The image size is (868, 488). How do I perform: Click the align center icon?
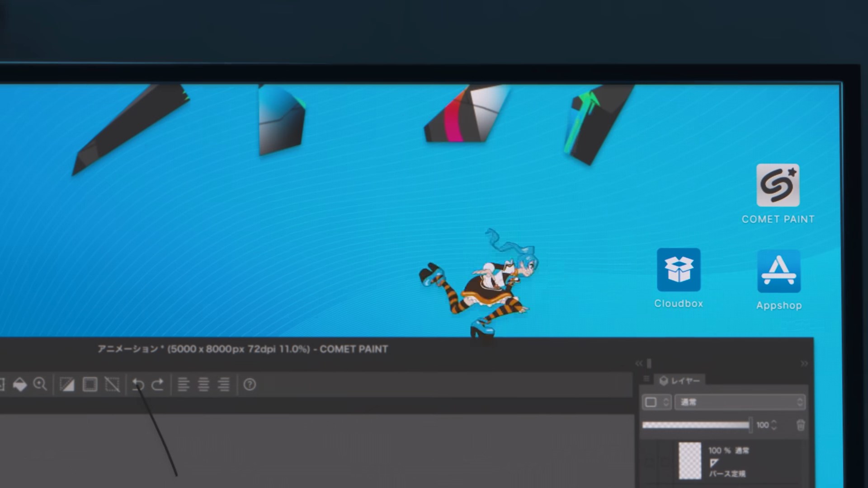(203, 385)
